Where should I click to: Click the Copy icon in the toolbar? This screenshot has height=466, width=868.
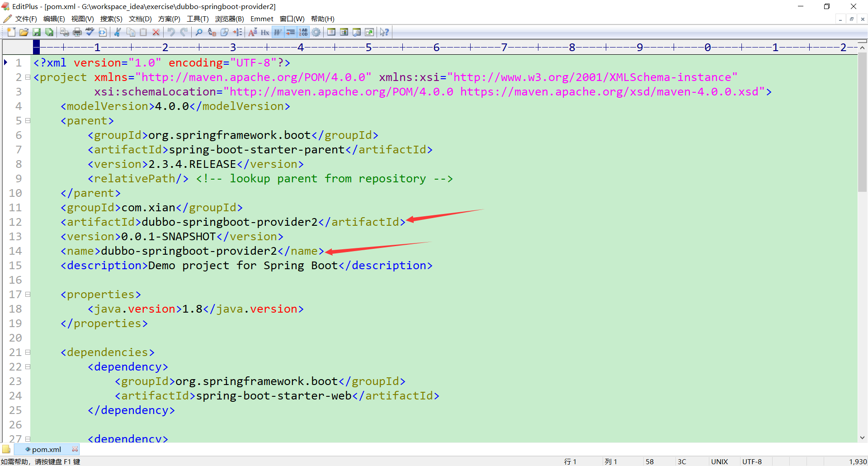(x=131, y=32)
